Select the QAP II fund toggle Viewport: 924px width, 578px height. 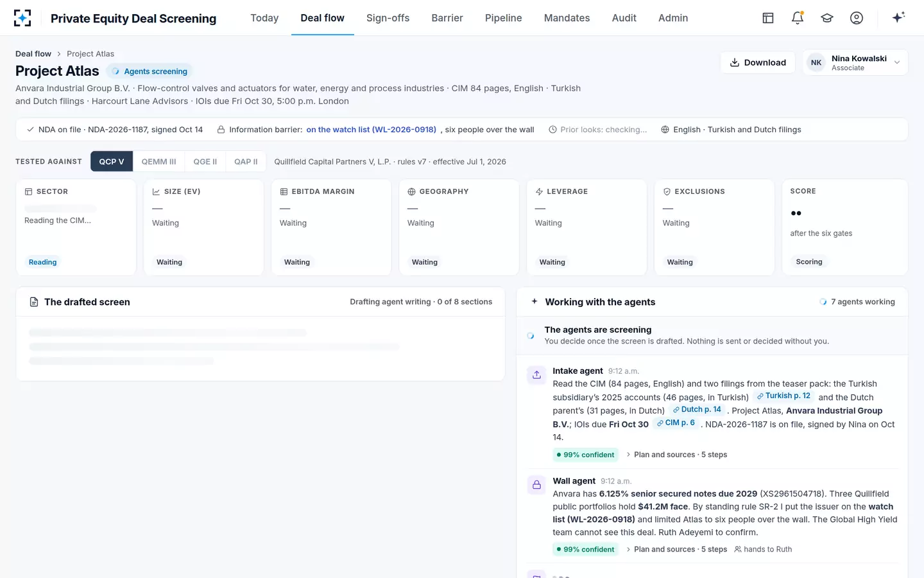pos(246,162)
